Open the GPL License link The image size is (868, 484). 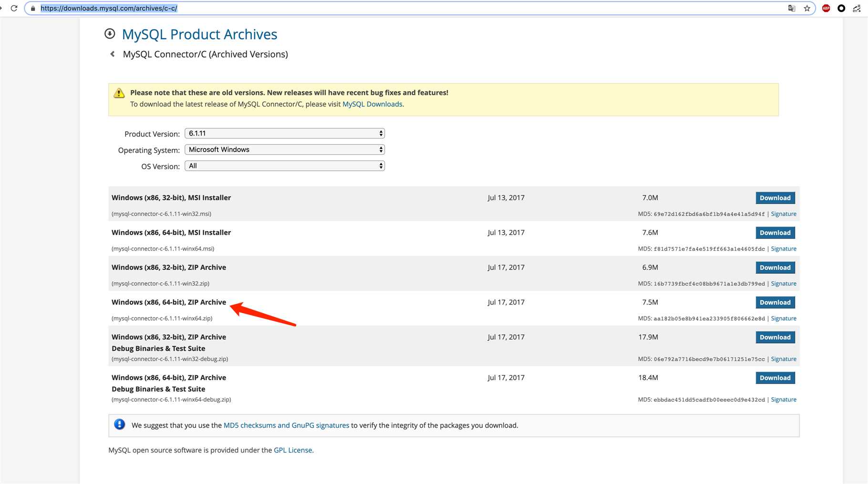click(293, 450)
